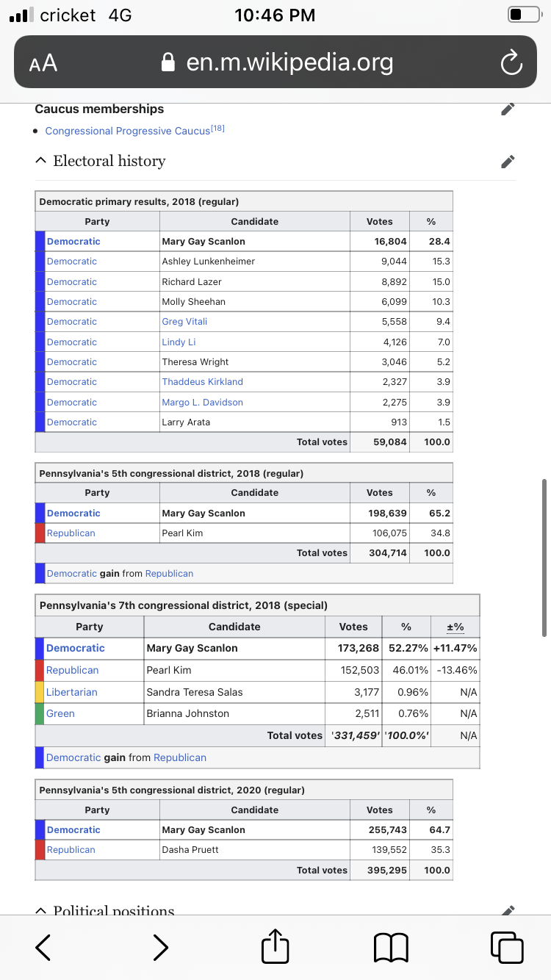The image size is (551, 980).
Task: Open Libertarian party link
Action: click(x=71, y=692)
